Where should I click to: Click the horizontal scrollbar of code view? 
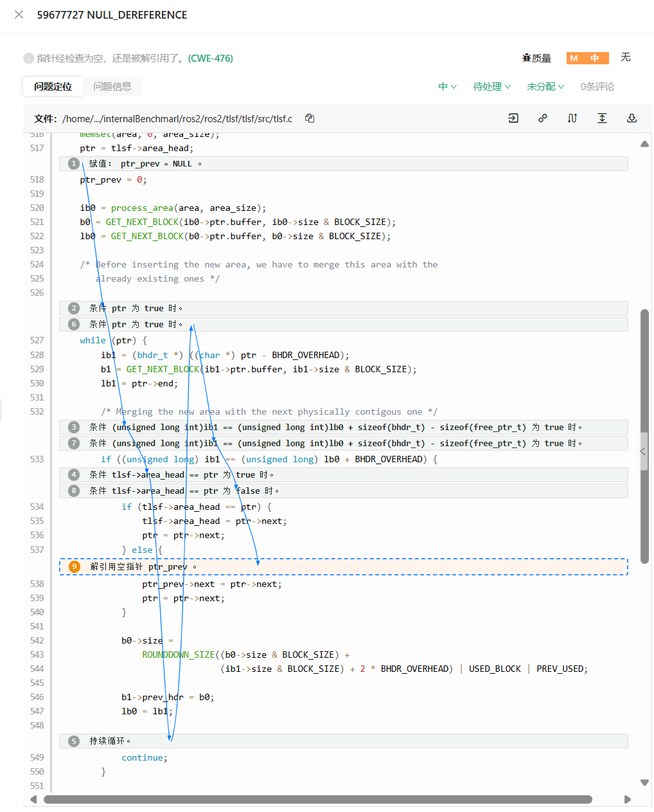(x=318, y=800)
